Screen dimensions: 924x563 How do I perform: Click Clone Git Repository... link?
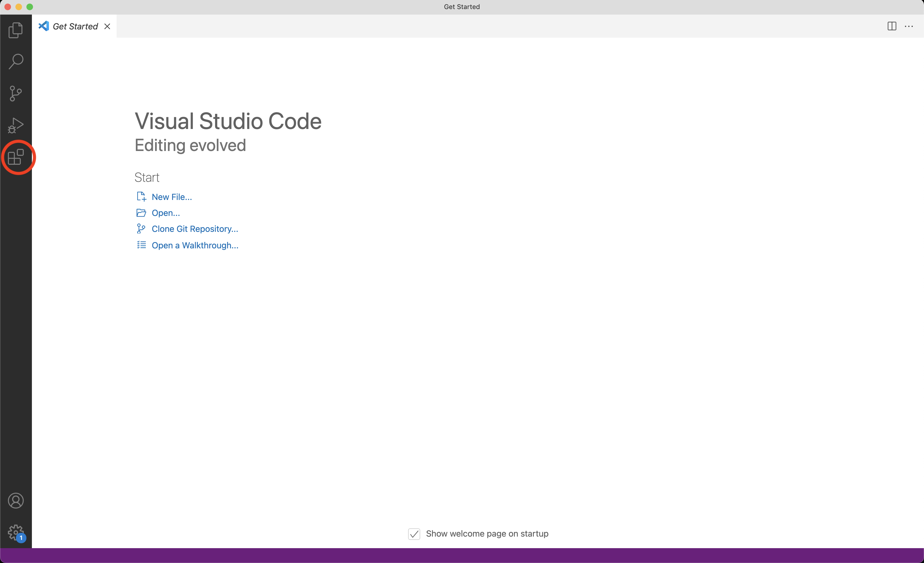195,229
